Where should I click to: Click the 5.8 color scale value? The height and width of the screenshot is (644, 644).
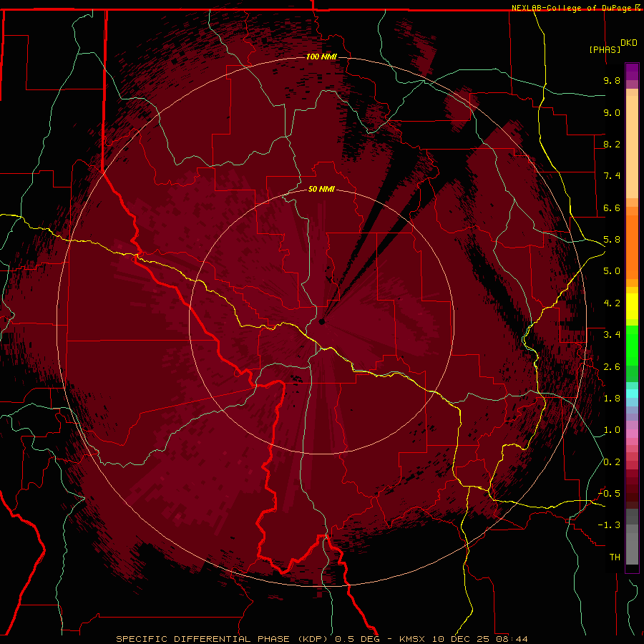click(x=612, y=240)
